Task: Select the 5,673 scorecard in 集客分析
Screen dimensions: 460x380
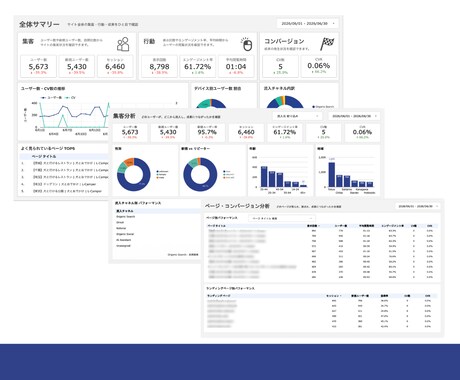Action: (x=130, y=132)
